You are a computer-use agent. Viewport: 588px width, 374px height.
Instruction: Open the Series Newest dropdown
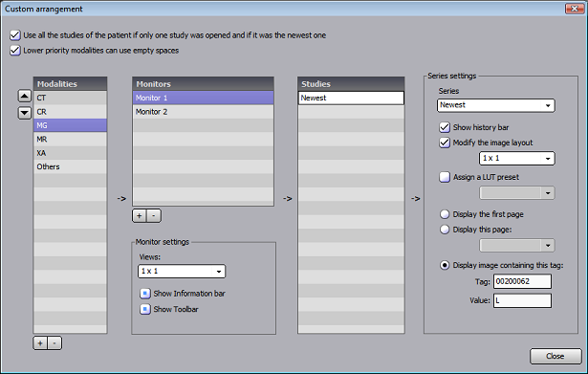click(x=496, y=105)
